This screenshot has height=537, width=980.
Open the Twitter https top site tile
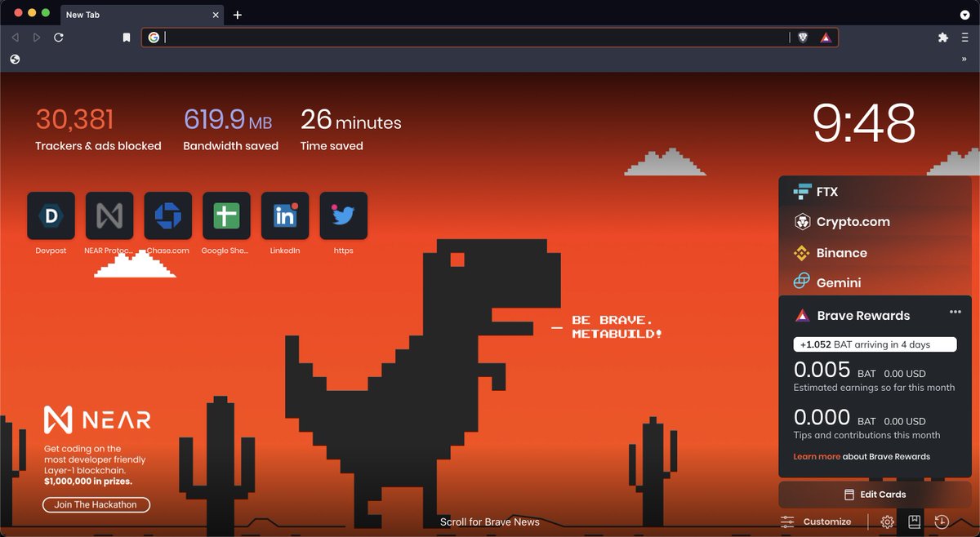pos(344,215)
